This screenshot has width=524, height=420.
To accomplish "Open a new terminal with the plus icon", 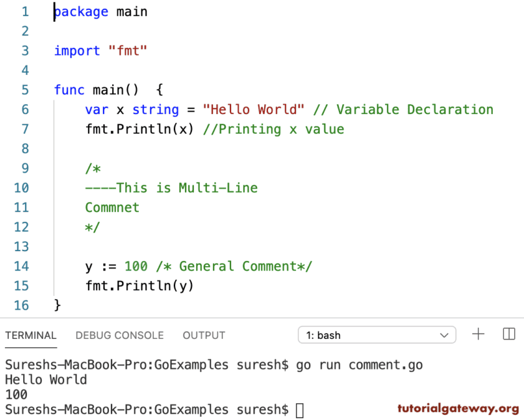I will (478, 335).
